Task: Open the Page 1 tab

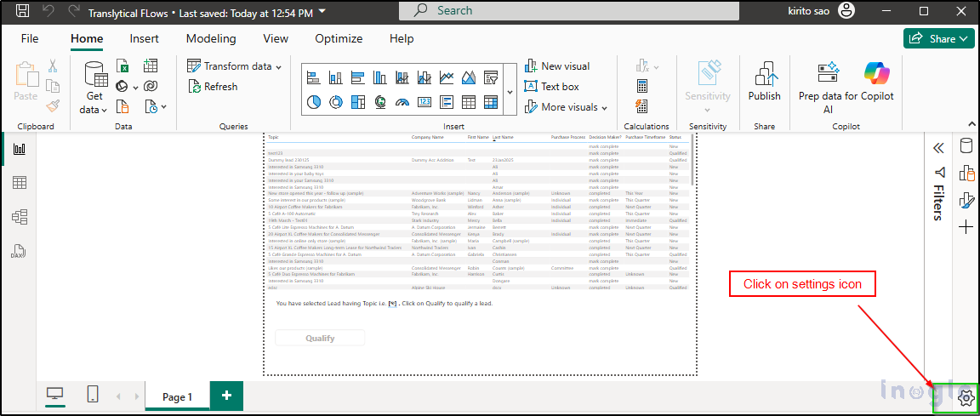Action: pos(178,396)
